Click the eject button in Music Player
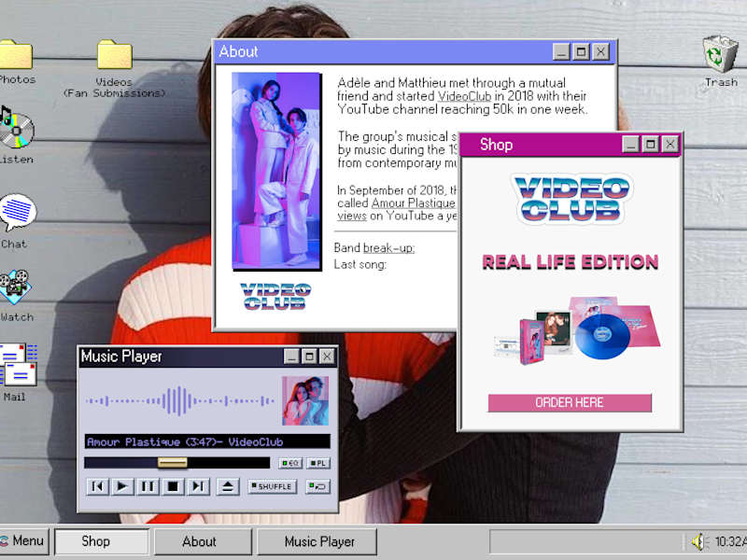Image resolution: width=747 pixels, height=560 pixels. point(228,486)
